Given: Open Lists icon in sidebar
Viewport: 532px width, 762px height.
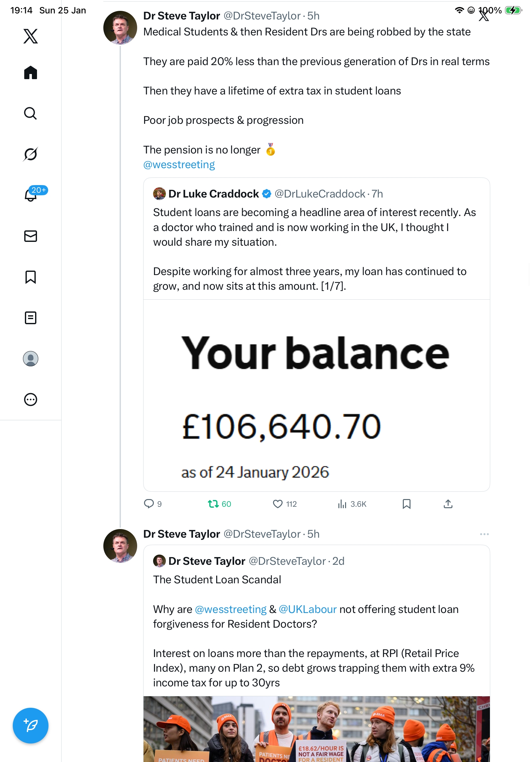Looking at the screenshot, I should (31, 317).
